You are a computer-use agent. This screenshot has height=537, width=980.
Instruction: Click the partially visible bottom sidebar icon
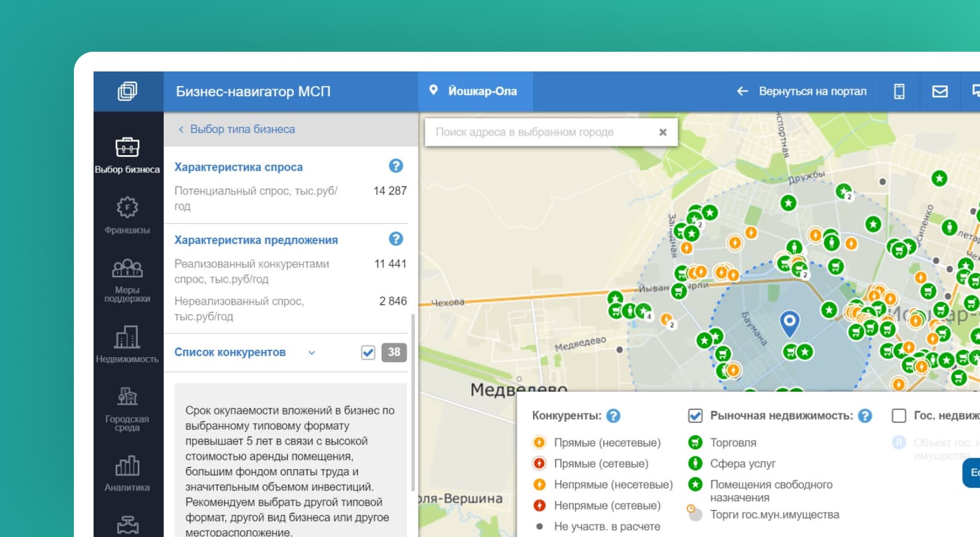(127, 525)
